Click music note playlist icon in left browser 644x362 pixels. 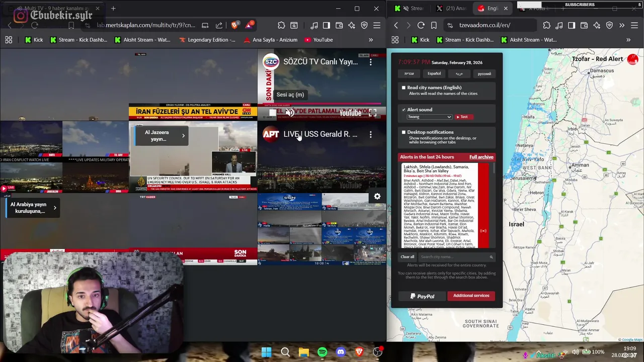point(314,25)
